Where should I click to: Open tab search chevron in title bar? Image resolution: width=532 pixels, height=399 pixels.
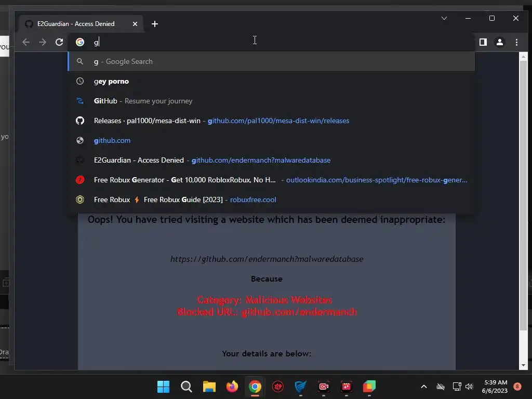tap(444, 18)
